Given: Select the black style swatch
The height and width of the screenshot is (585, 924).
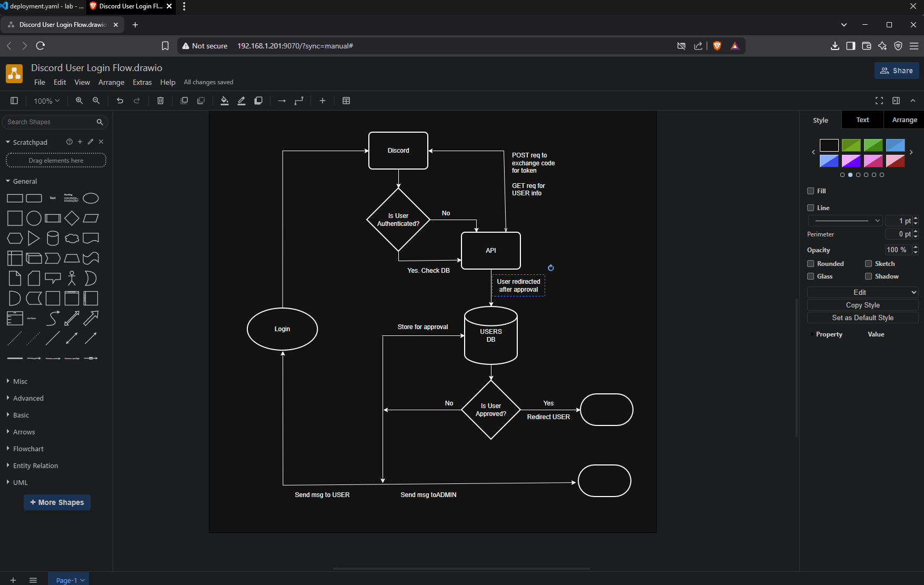Looking at the screenshot, I should tap(829, 145).
